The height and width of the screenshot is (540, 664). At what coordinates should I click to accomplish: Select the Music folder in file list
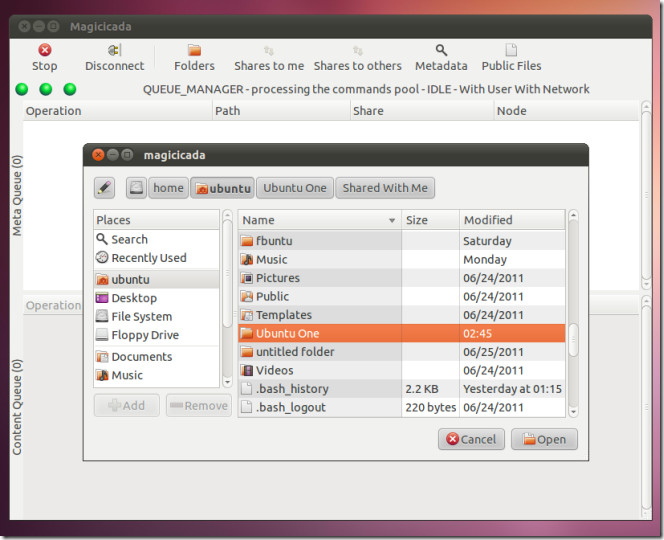(x=401, y=260)
